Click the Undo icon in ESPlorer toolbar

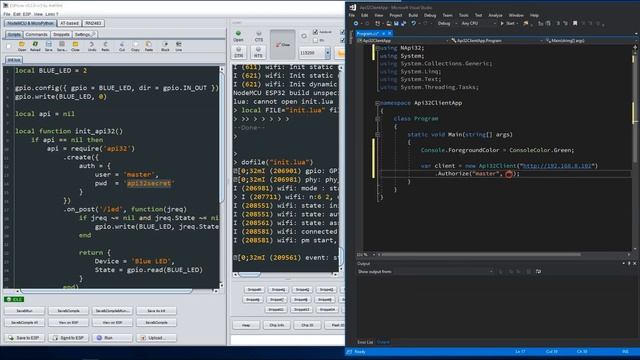[x=92, y=46]
